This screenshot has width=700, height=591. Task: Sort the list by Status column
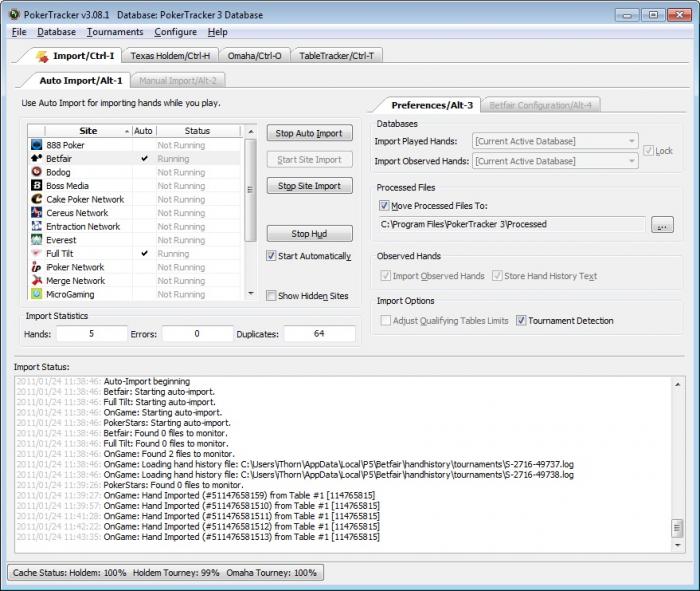click(198, 131)
